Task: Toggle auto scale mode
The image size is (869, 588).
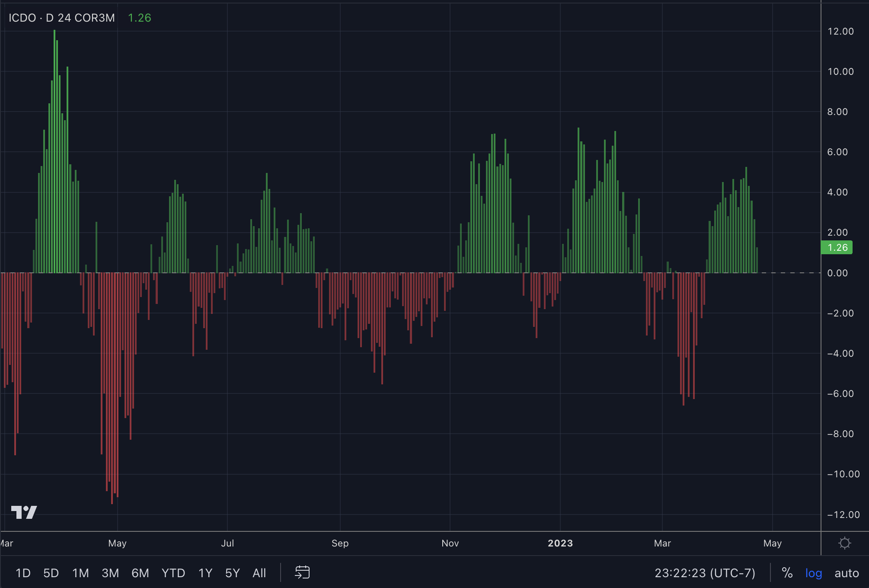Action: point(846,573)
